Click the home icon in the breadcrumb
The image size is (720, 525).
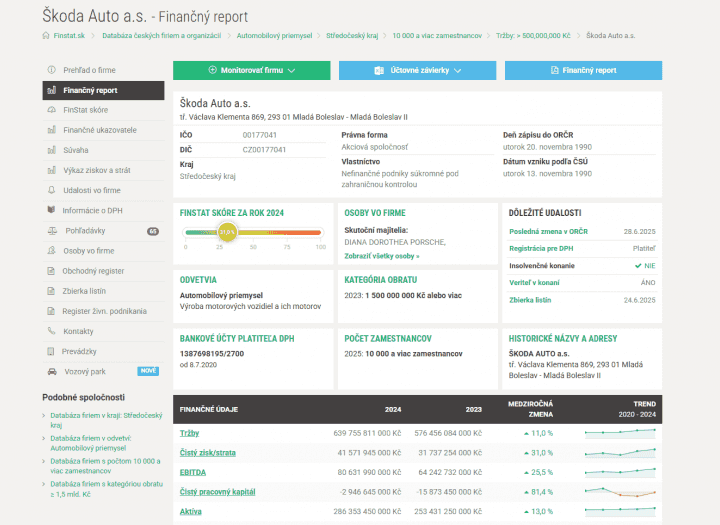coord(46,36)
